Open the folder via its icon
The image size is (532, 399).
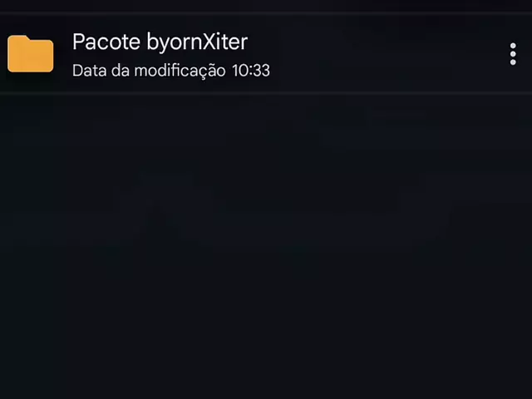pos(31,53)
